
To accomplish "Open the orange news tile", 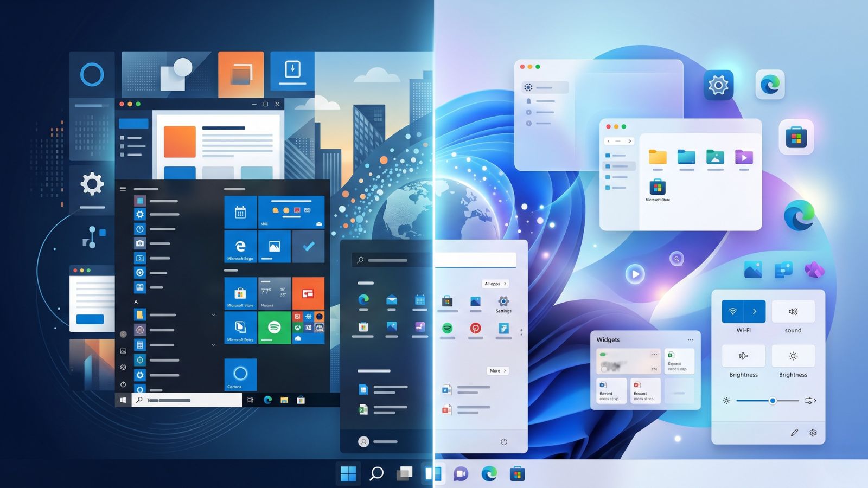I will 308,293.
